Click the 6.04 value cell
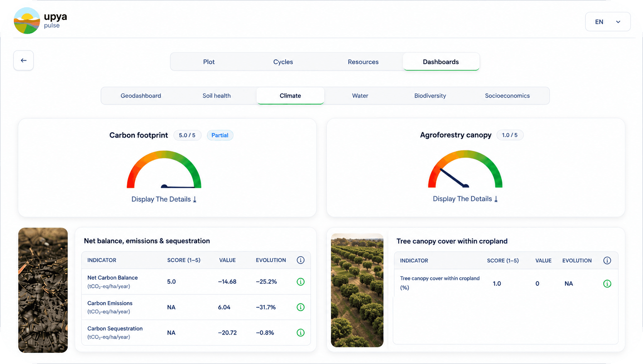Image resolution: width=643 pixels, height=364 pixels. click(x=224, y=307)
